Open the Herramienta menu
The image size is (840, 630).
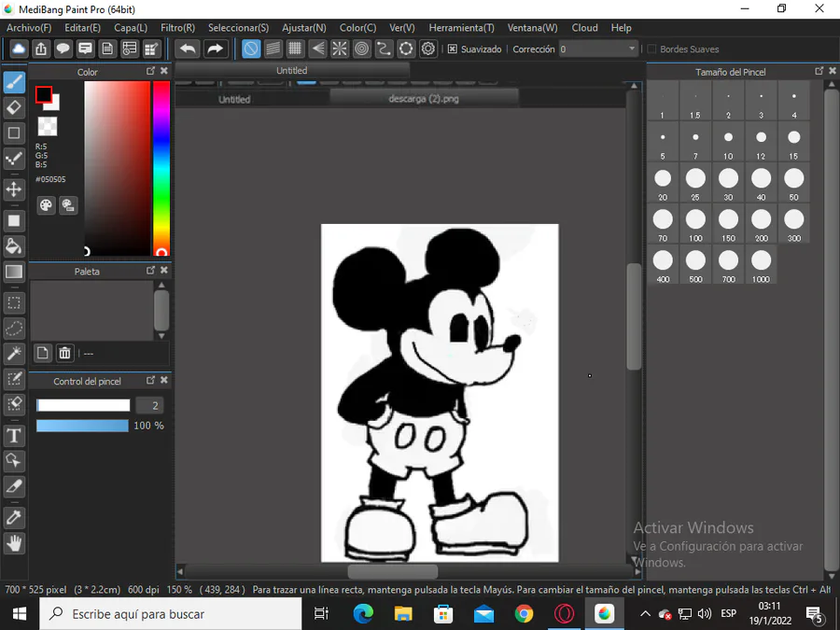click(461, 28)
